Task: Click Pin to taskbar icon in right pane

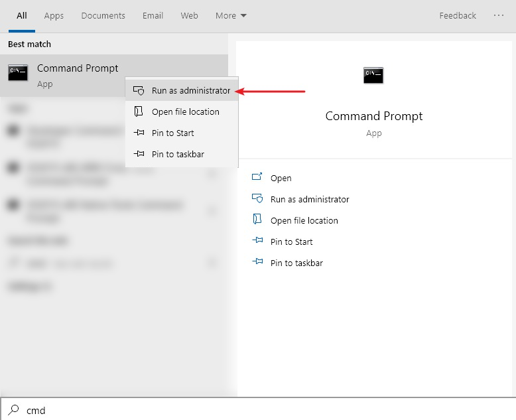Action: pyautogui.click(x=257, y=261)
